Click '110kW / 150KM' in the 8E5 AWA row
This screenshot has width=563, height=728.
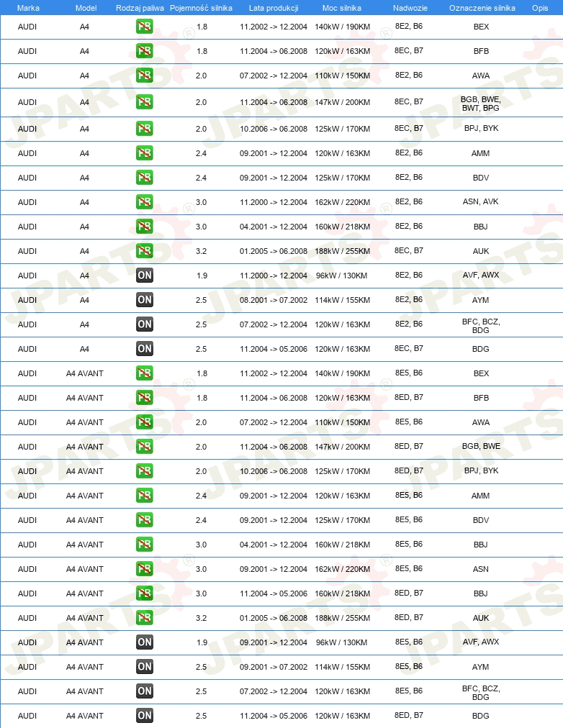tap(343, 422)
